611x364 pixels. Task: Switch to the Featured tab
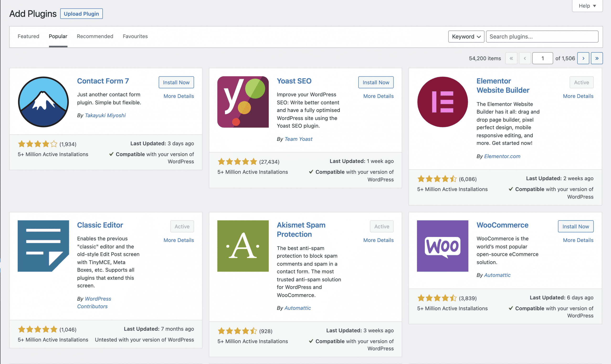click(28, 36)
